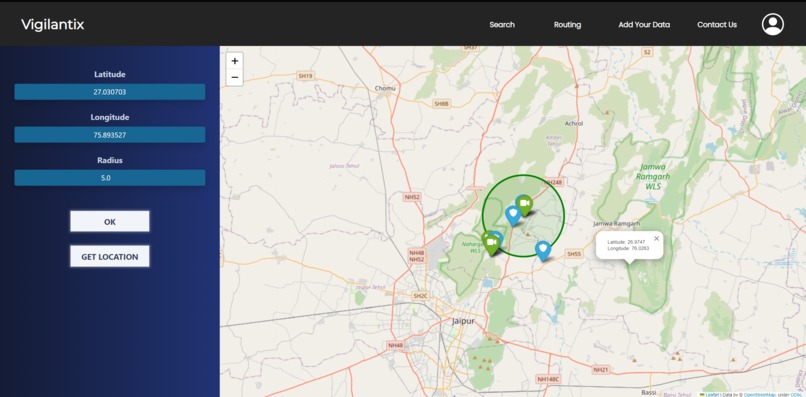806x397 pixels.
Task: Open the Search menu item
Action: [x=502, y=25]
